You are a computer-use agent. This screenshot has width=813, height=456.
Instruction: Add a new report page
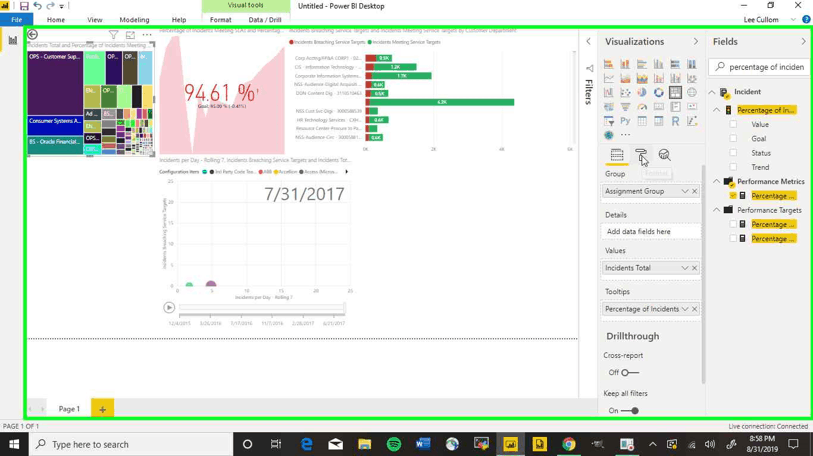[x=102, y=409]
